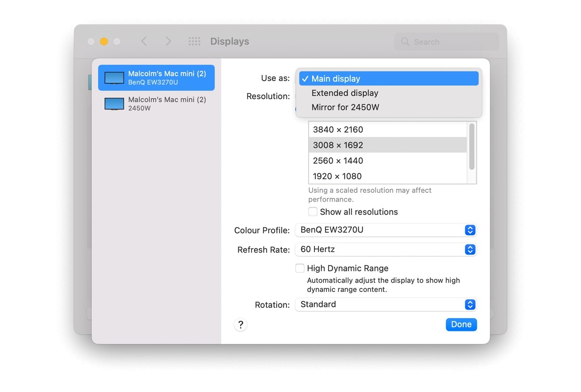
Task: Click the help question mark button
Action: tap(240, 324)
